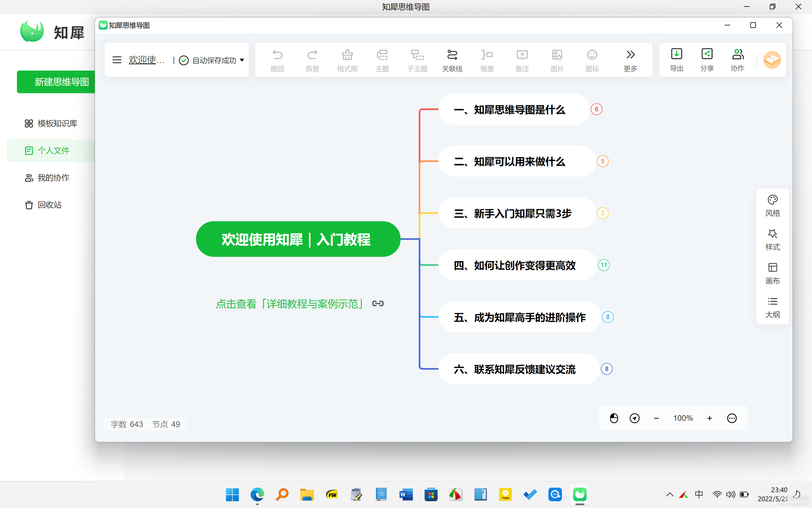Screen dimensions: 812x508
Task: Expand 更多 toolbar options
Action: [630, 60]
